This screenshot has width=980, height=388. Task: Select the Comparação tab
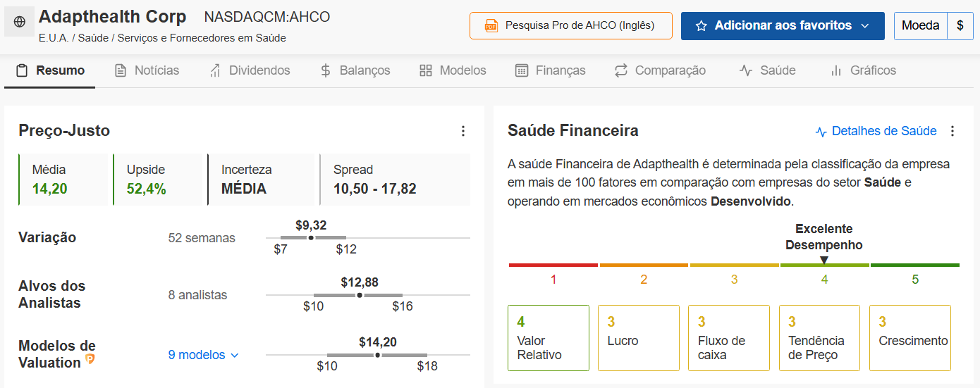click(x=660, y=70)
